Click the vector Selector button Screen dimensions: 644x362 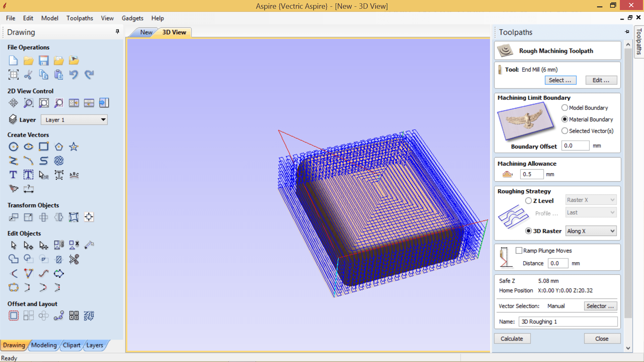[600, 306]
